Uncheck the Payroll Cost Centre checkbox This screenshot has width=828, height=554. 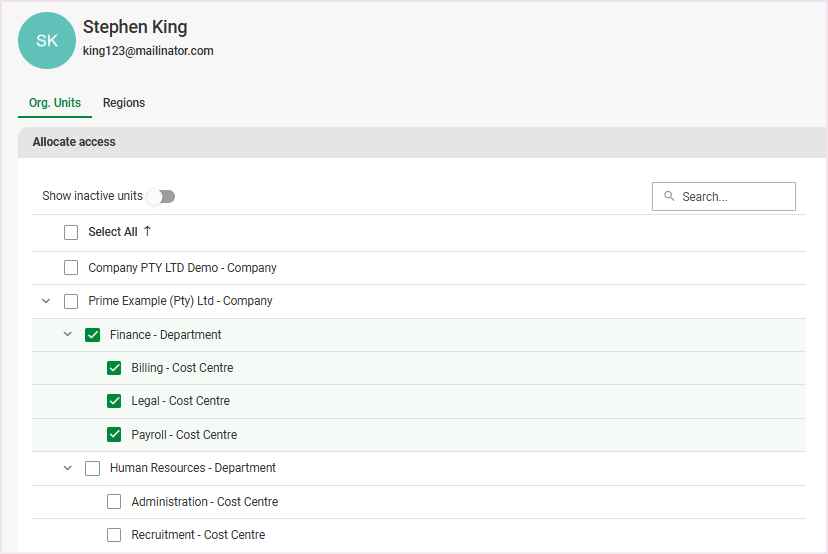[x=114, y=435]
